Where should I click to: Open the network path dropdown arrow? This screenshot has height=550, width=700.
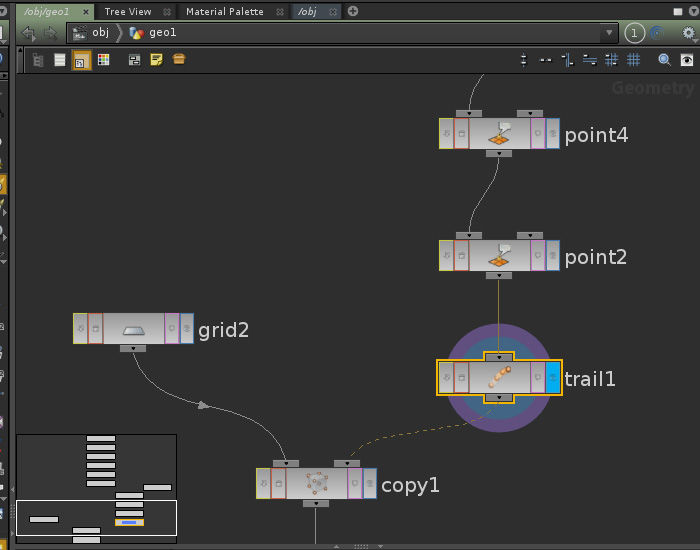click(609, 33)
